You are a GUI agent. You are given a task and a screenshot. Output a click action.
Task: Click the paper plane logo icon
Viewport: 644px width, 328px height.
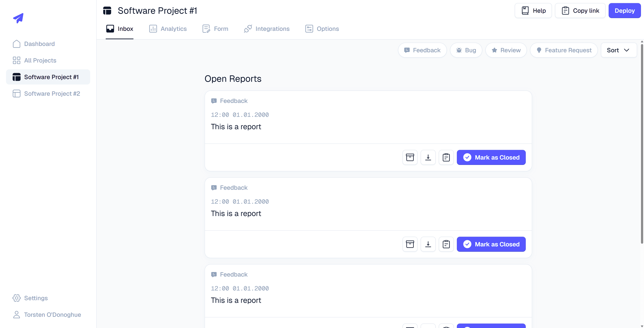[x=18, y=18]
